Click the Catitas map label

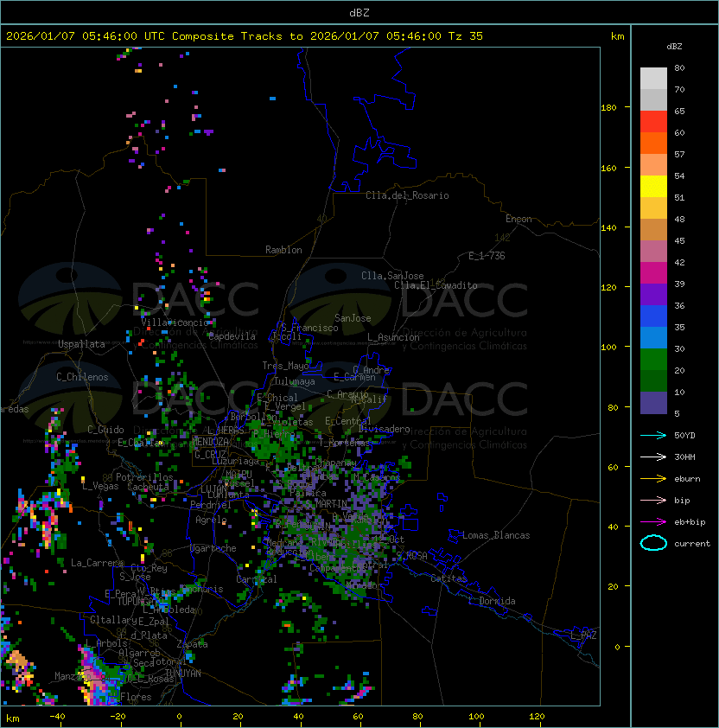coord(449,578)
